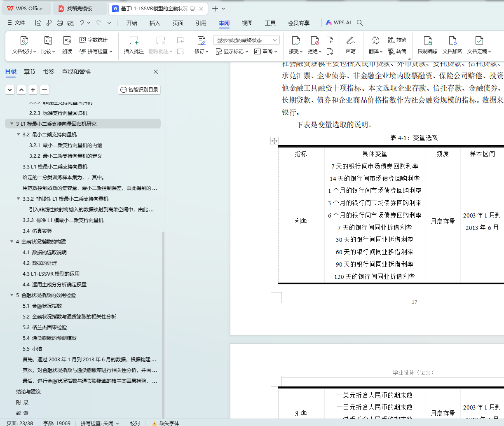Toggle 修订 track changes
Image resolution: width=504 pixels, height=426 pixels.
point(201,45)
